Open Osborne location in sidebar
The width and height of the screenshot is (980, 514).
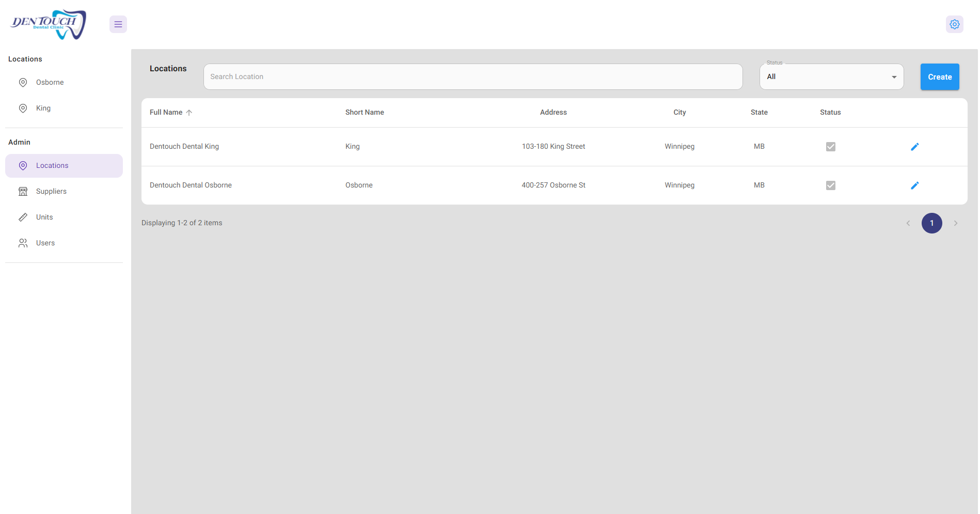[64, 83]
